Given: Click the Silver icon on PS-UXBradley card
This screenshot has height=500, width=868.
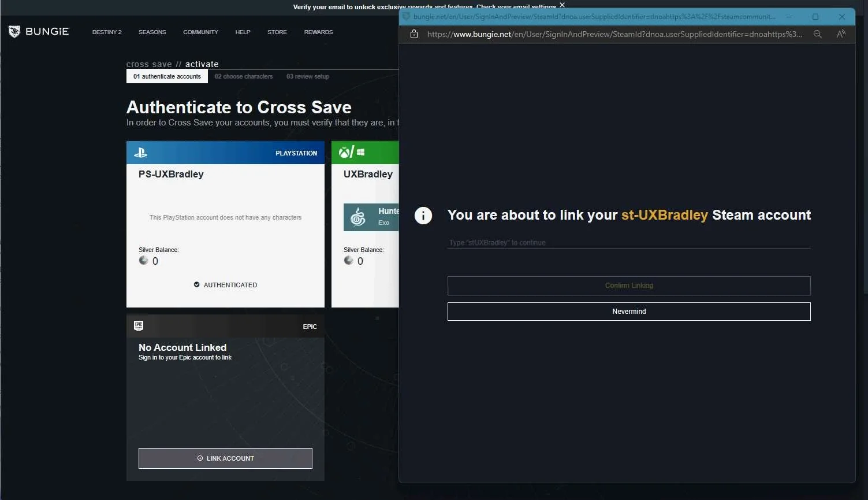Looking at the screenshot, I should pos(144,261).
